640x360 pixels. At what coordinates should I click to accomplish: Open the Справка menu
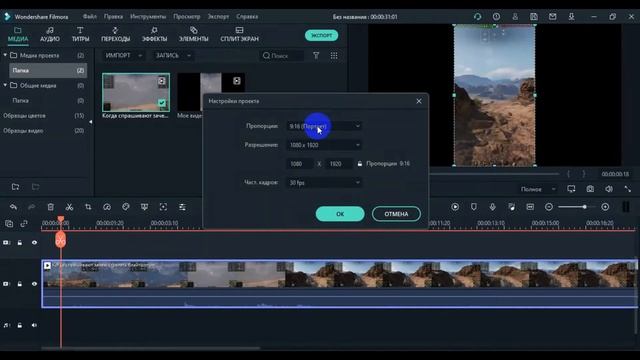point(247,17)
